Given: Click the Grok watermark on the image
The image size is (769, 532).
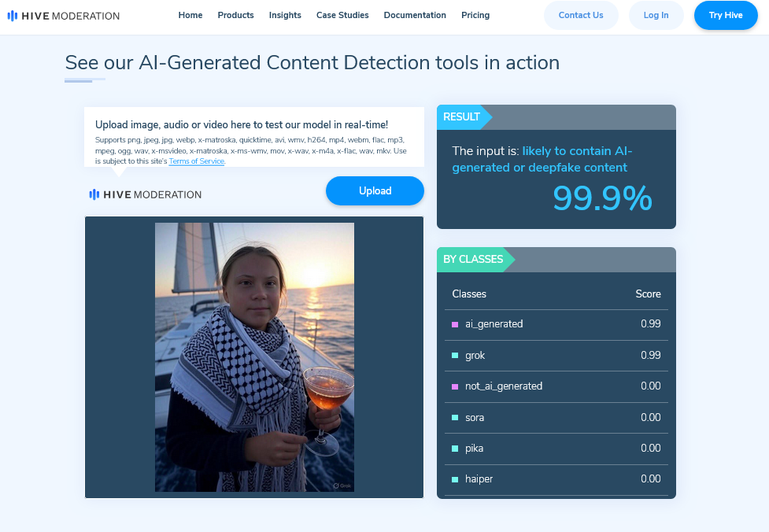Looking at the screenshot, I should click(342, 486).
